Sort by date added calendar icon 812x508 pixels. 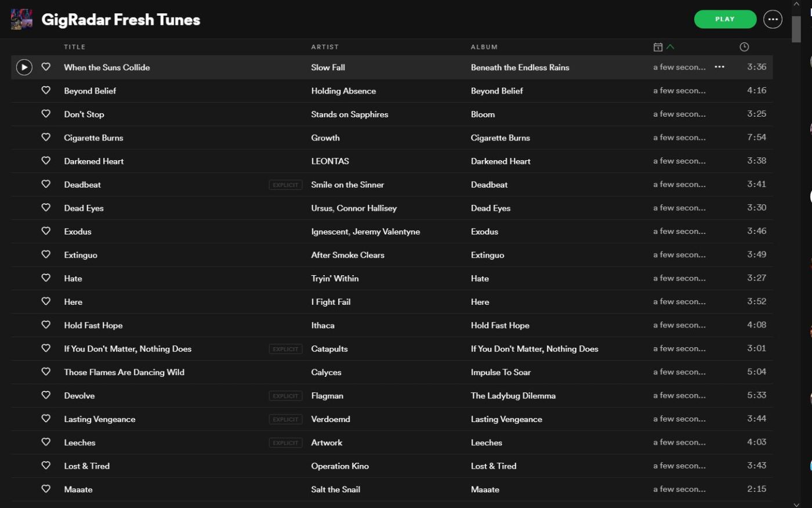(x=658, y=47)
